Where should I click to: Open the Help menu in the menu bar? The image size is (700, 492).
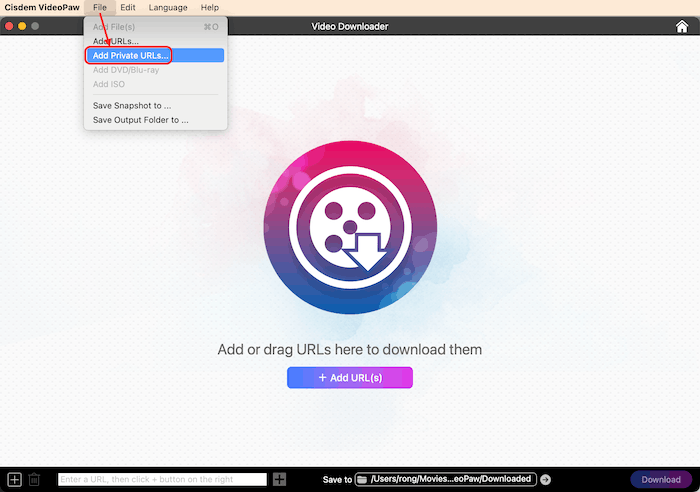209,8
